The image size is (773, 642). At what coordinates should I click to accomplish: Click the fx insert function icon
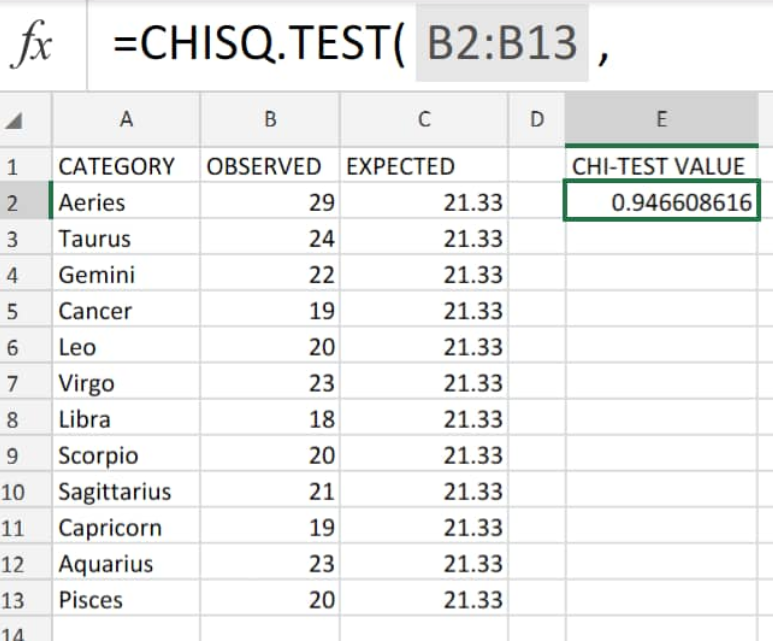pyautogui.click(x=32, y=44)
